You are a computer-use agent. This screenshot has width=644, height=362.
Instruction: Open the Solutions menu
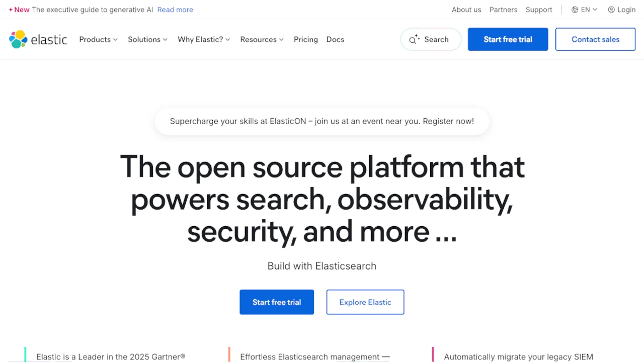[x=147, y=39]
